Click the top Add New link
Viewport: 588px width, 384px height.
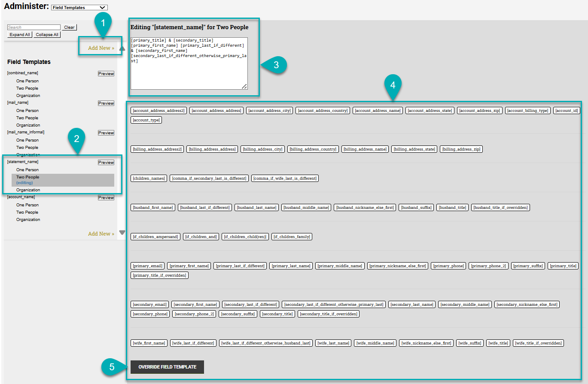pos(100,48)
